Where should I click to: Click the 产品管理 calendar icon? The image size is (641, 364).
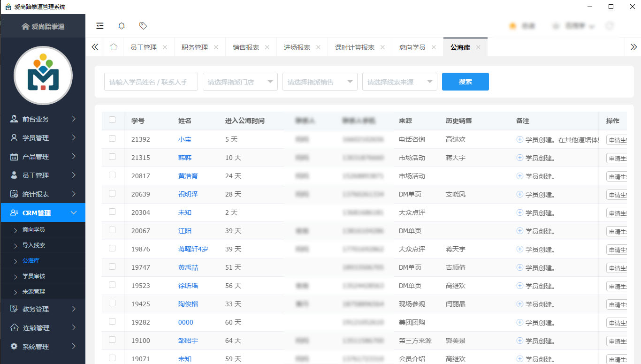(14, 157)
